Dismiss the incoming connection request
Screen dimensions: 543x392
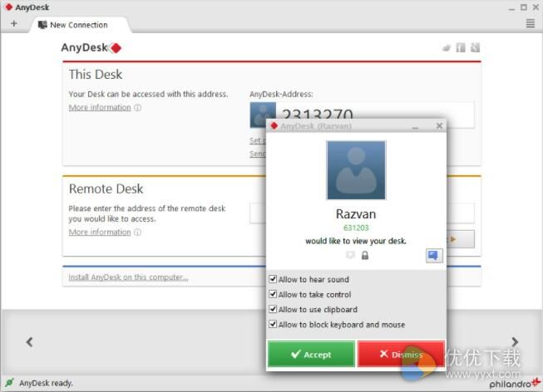[x=401, y=354]
